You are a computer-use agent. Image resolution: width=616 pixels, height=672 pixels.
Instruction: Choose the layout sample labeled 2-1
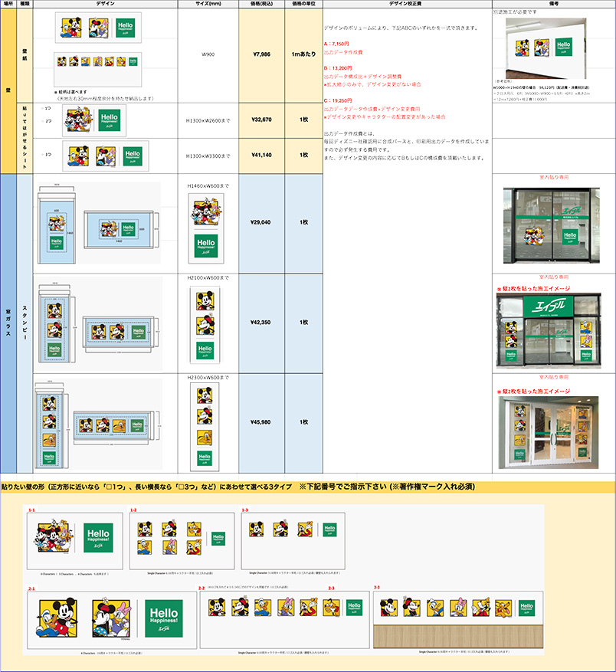point(112,620)
